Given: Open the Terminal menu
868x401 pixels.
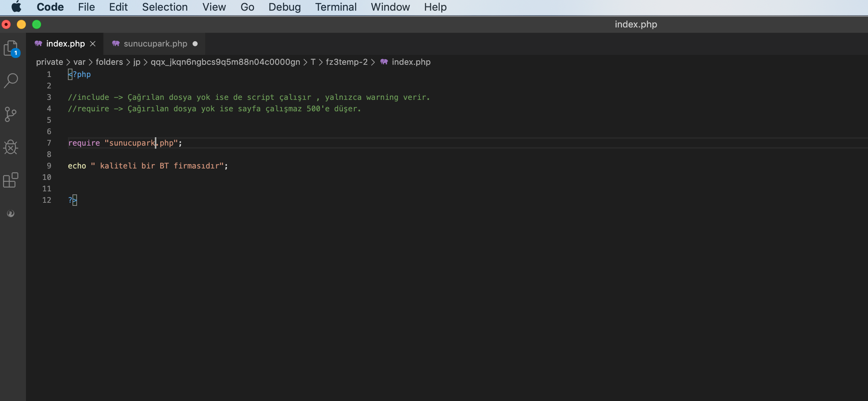Looking at the screenshot, I should [336, 7].
